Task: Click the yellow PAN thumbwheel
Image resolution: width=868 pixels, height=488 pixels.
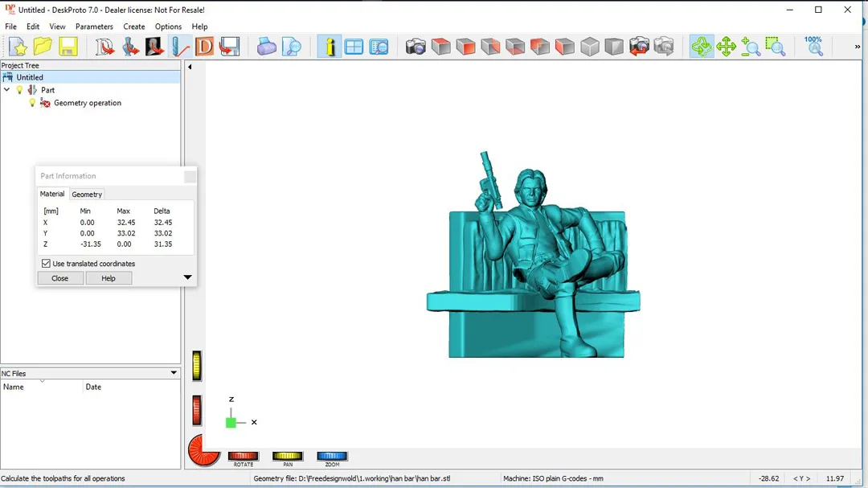Action: coord(287,456)
